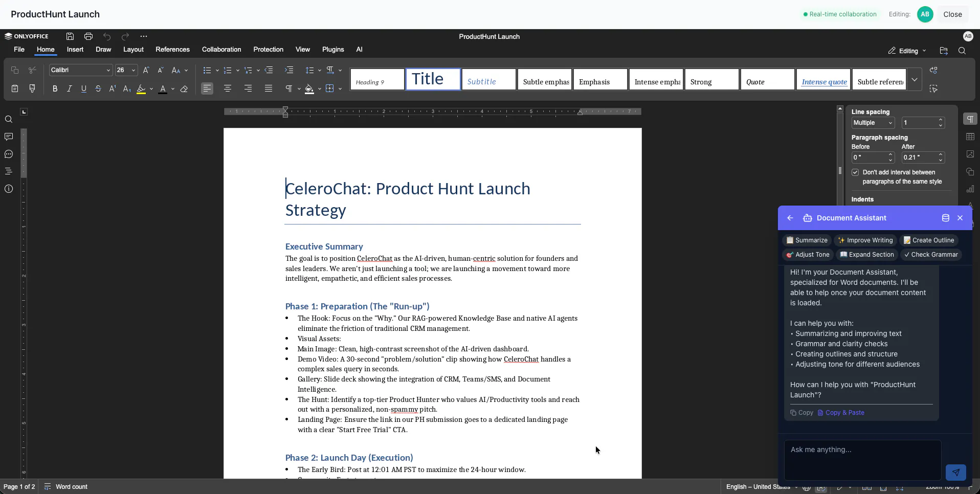This screenshot has height=494, width=980.
Task: Open Image settings in right sidebar
Action: pyautogui.click(x=970, y=154)
